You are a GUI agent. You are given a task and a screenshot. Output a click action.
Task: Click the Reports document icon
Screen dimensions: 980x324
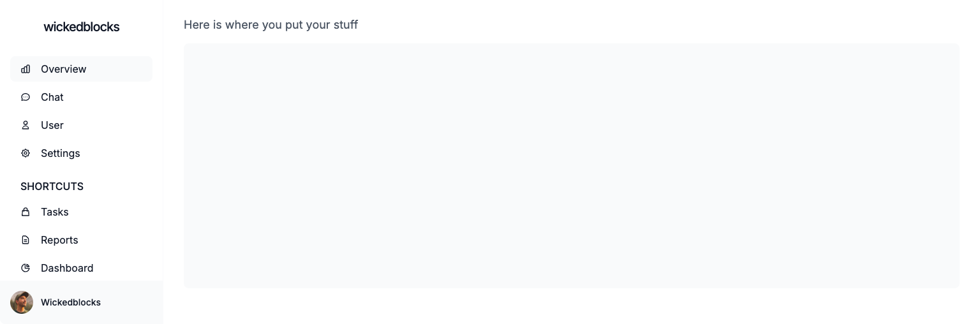point(26,240)
